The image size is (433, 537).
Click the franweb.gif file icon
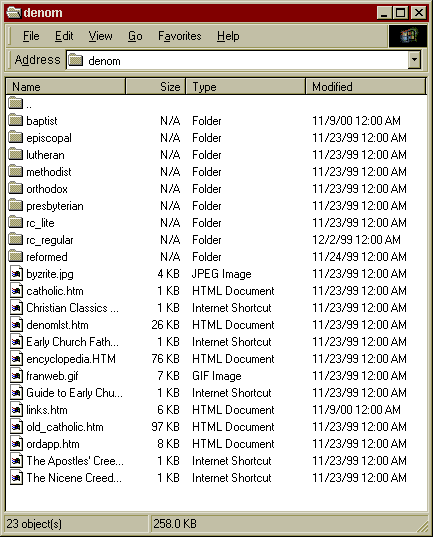tap(16, 376)
